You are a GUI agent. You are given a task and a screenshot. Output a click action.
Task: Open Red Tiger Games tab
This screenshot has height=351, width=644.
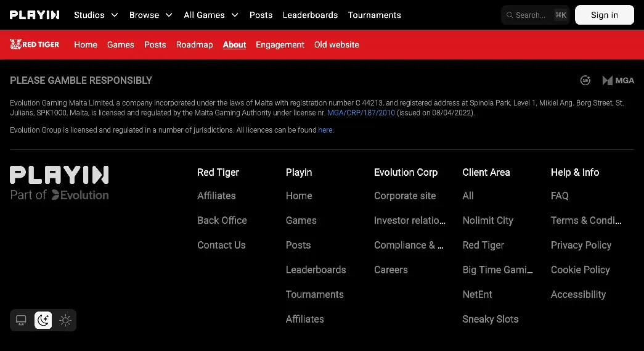(x=120, y=44)
